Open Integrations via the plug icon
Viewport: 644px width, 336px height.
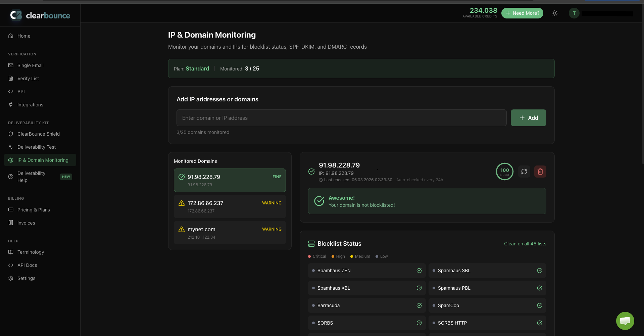coord(11,104)
